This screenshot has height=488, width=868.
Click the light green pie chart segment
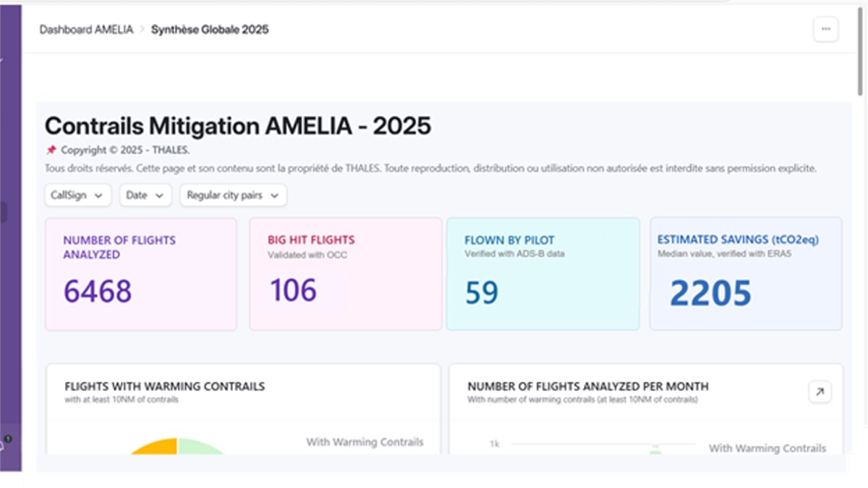(x=199, y=447)
